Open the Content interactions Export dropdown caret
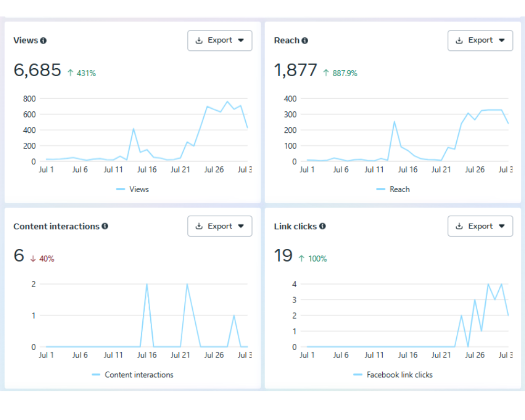The image size is (525, 420). coord(241,226)
